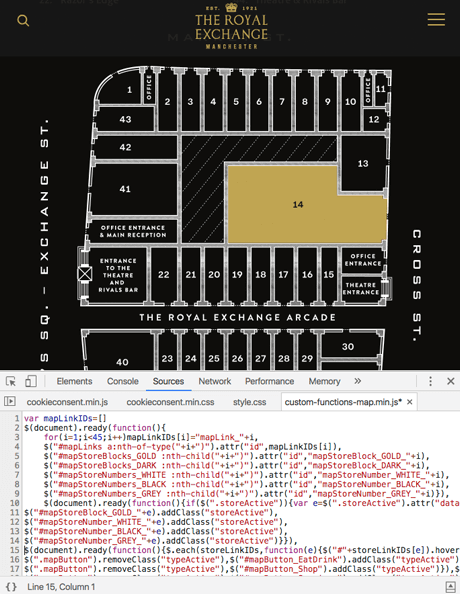Select store unit 5 on map
The image size is (460, 594).
pos(236,102)
